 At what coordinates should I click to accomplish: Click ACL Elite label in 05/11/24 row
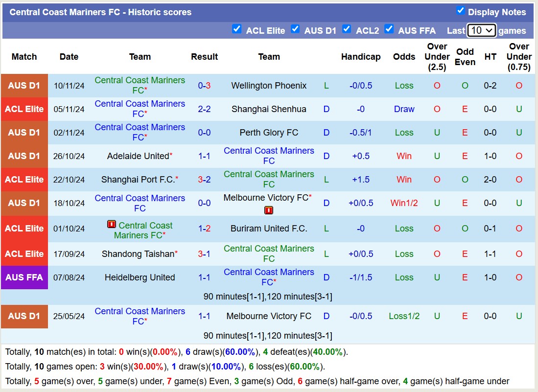point(24,109)
